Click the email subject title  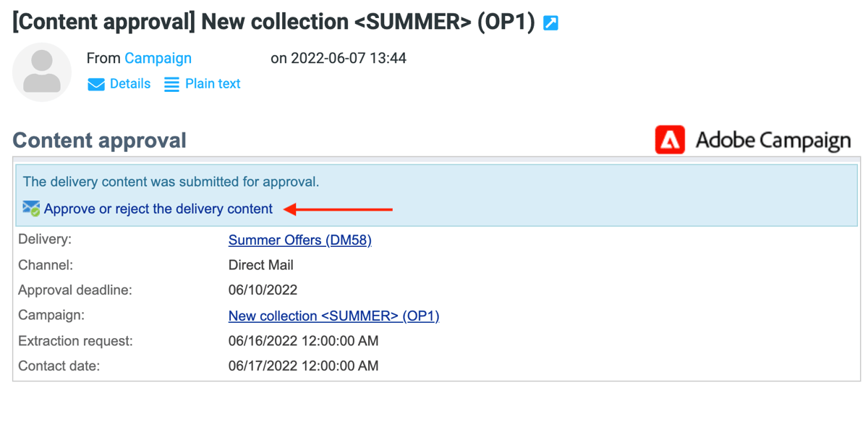coord(273,22)
